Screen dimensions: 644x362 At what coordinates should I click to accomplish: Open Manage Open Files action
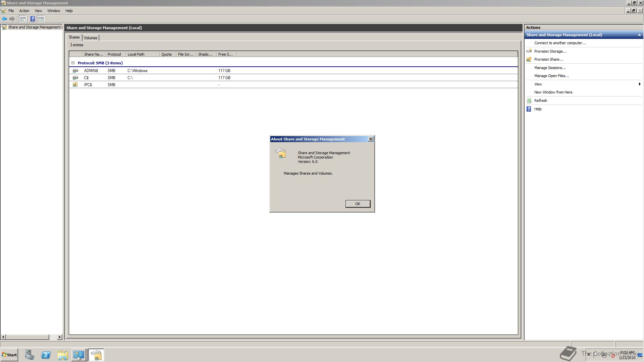(551, 76)
